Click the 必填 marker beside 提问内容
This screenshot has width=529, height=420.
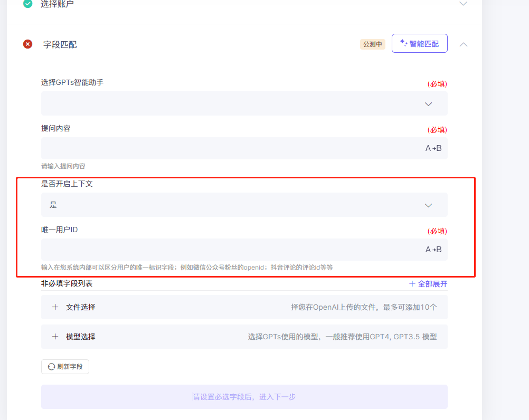click(x=437, y=130)
